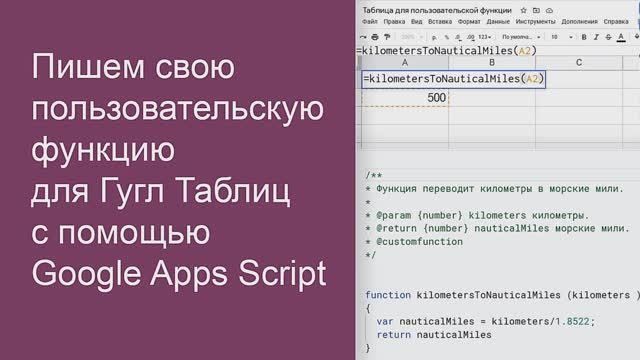Decrease decimal places
The height and width of the screenshot is (360, 640).
click(458, 37)
